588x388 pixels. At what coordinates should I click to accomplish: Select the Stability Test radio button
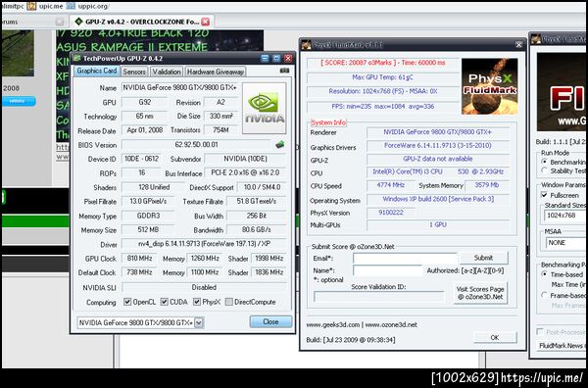(545, 170)
